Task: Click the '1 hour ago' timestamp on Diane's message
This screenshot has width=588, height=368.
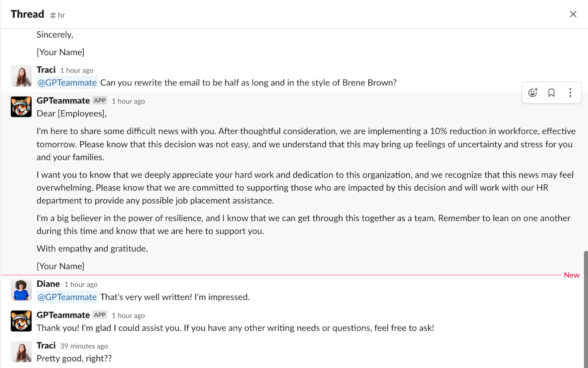Action: point(81,285)
